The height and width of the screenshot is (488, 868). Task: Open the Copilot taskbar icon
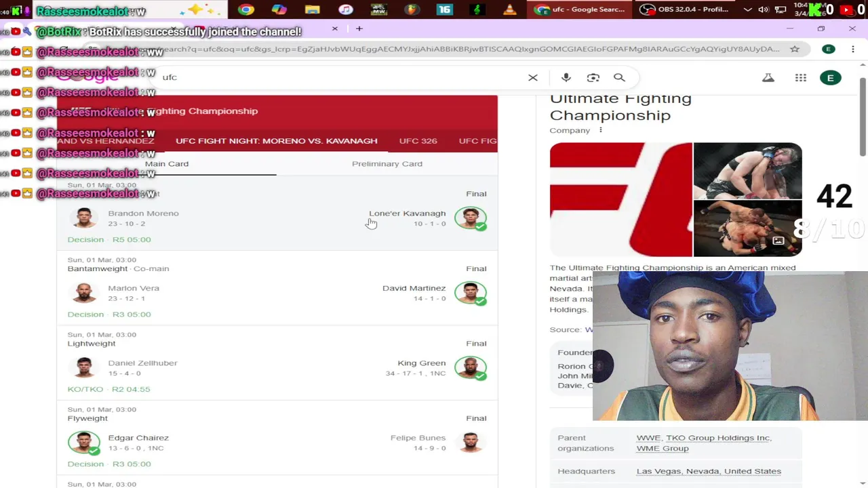coord(279,9)
